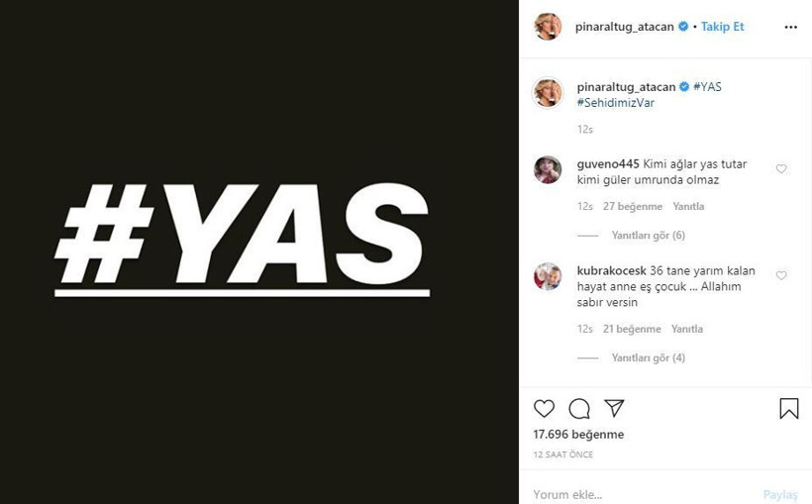Like guveno445's comment with the heart
Image resolution: width=812 pixels, height=504 pixels.
[x=781, y=168]
